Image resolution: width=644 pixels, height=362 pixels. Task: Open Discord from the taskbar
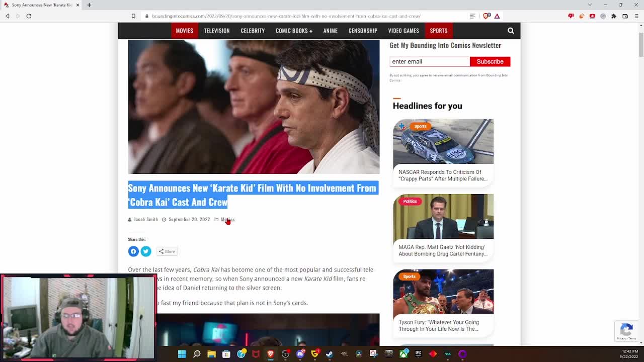click(300, 354)
